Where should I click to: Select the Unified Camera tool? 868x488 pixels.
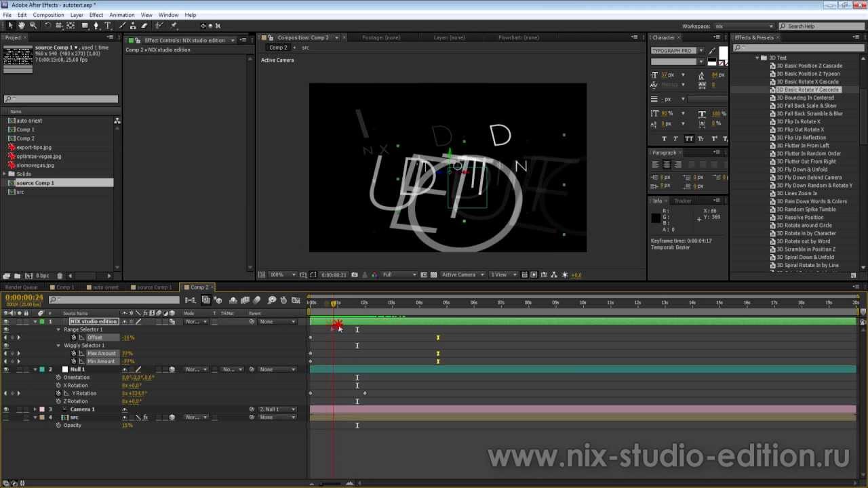[x=59, y=26]
